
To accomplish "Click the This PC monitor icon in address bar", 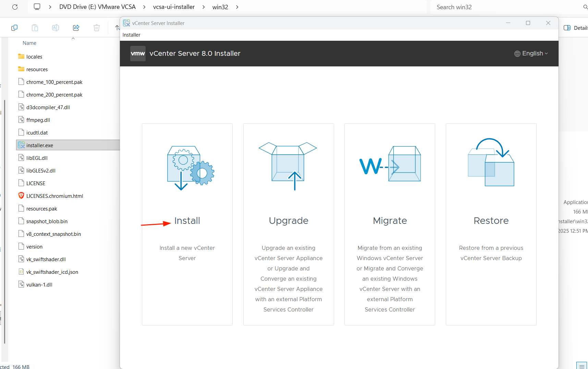I will pyautogui.click(x=37, y=7).
